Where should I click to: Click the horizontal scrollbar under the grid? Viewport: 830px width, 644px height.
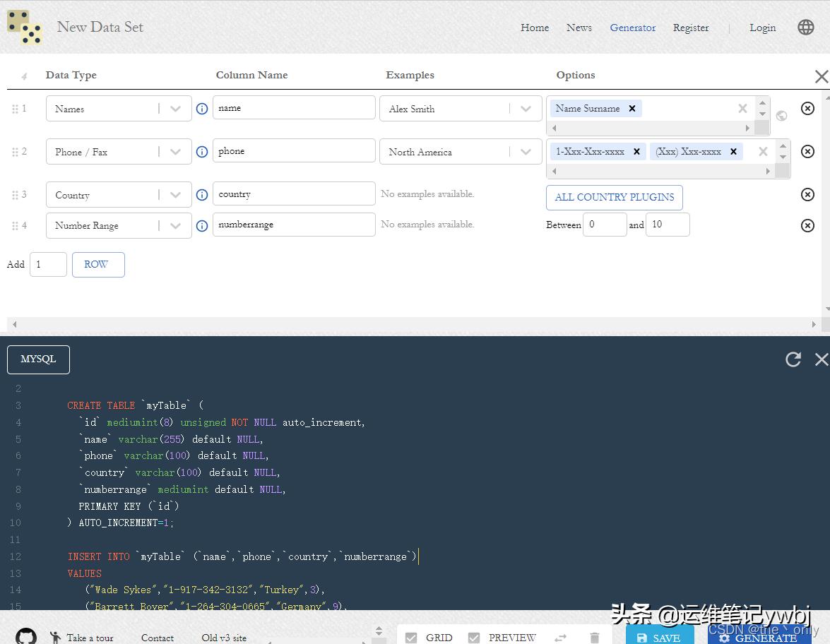[x=415, y=324]
